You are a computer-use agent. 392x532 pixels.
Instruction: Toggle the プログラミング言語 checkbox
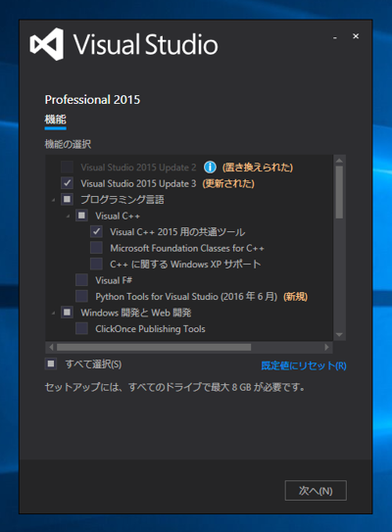click(67, 199)
